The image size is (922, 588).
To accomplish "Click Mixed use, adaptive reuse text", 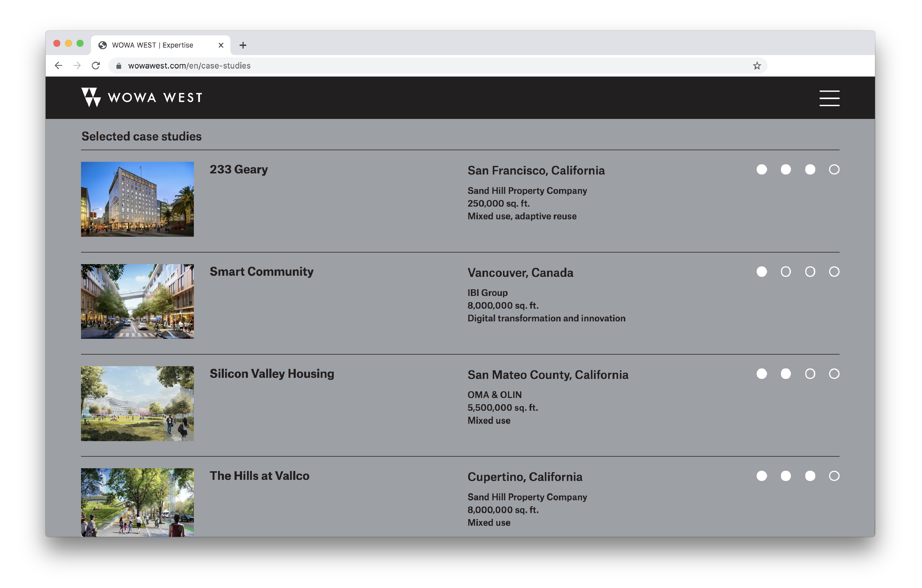I will pyautogui.click(x=522, y=216).
